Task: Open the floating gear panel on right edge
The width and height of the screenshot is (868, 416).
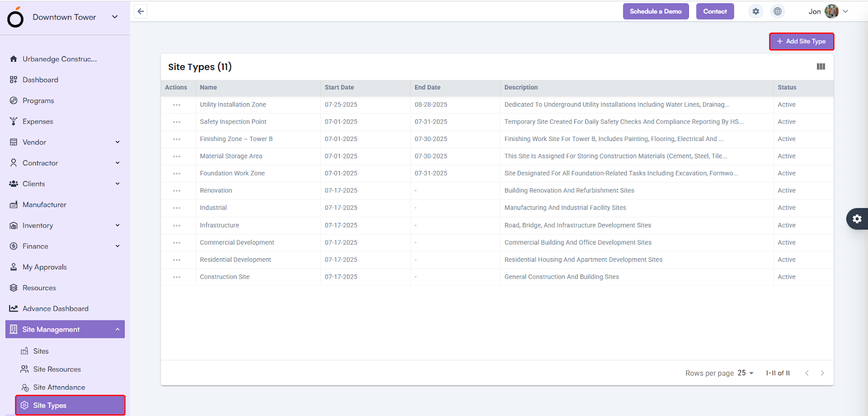Action: point(857,219)
